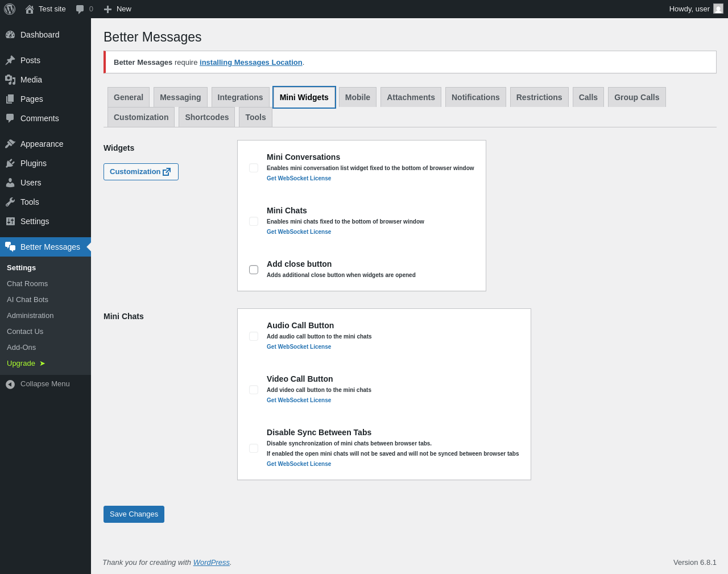
Task: Click the Dashboard gauge icon
Action: tap(10, 35)
